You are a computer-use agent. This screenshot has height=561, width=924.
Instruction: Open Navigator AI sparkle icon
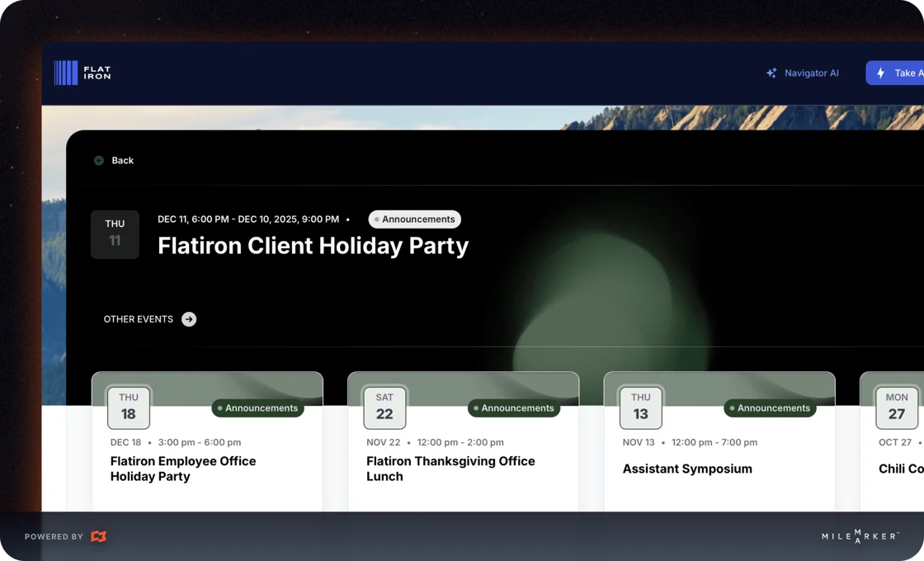(771, 73)
